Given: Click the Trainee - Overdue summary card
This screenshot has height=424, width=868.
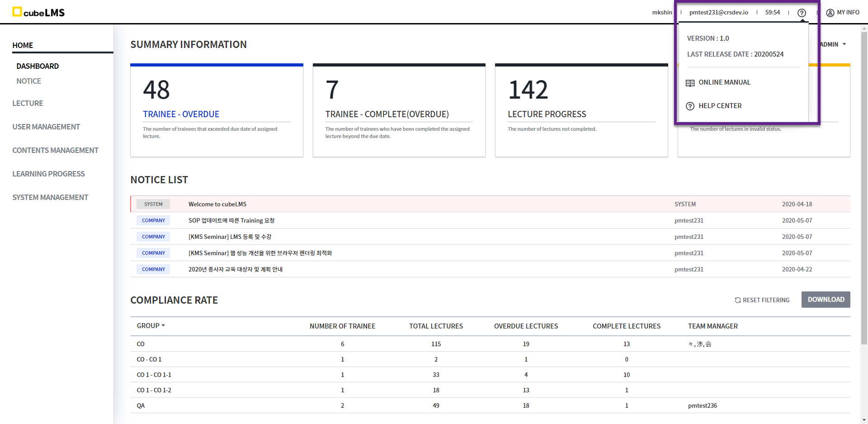Looking at the screenshot, I should pyautogui.click(x=217, y=111).
